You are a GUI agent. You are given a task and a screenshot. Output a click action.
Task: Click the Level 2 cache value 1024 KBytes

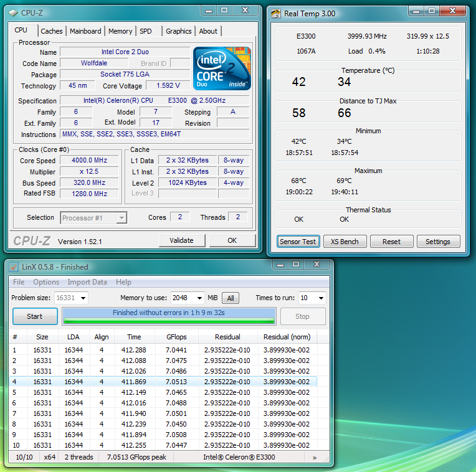188,182
